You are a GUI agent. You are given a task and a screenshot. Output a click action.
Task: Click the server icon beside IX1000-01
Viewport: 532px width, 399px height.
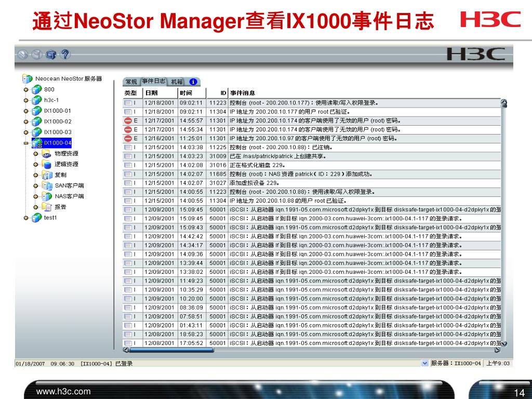click(37, 111)
